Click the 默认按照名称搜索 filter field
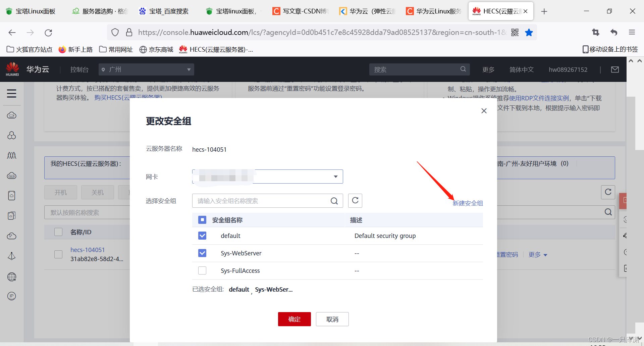Image resolution: width=644 pixels, height=346 pixels. point(87,212)
